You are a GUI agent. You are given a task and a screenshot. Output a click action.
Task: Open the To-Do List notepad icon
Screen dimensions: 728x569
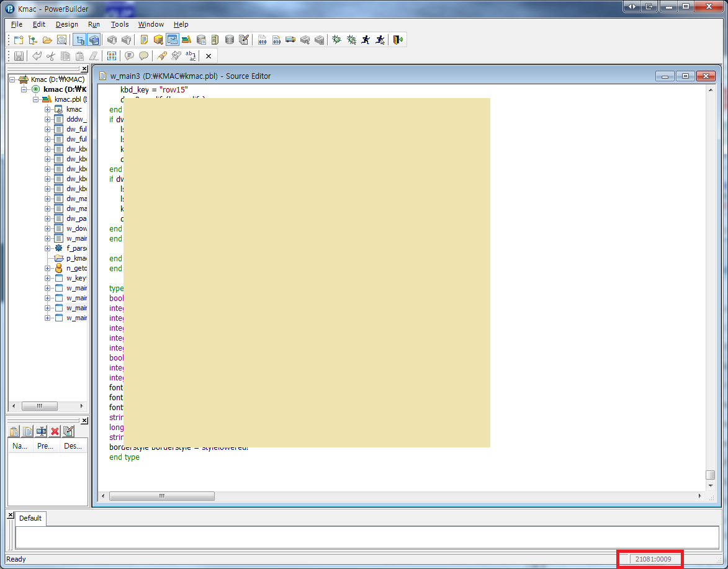(x=144, y=40)
